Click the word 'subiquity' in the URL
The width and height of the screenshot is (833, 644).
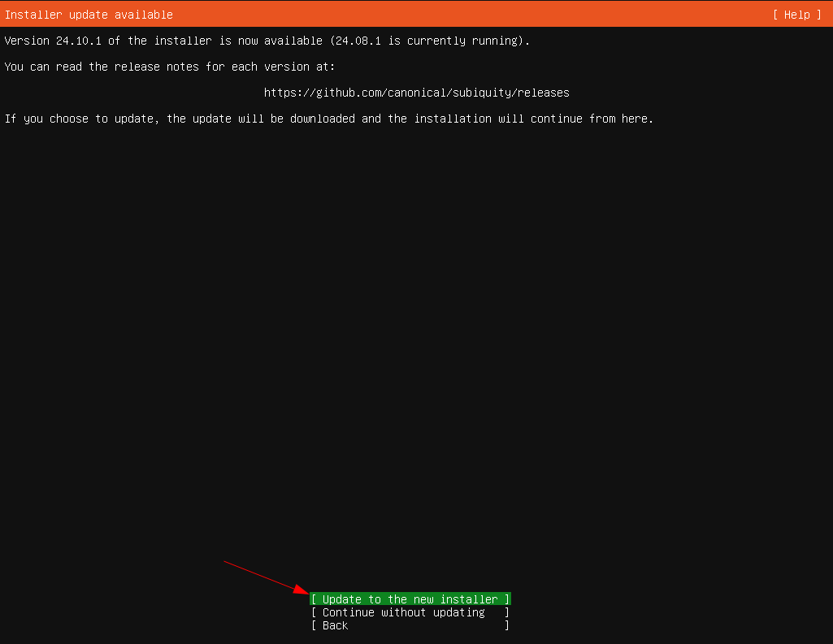pos(488,93)
